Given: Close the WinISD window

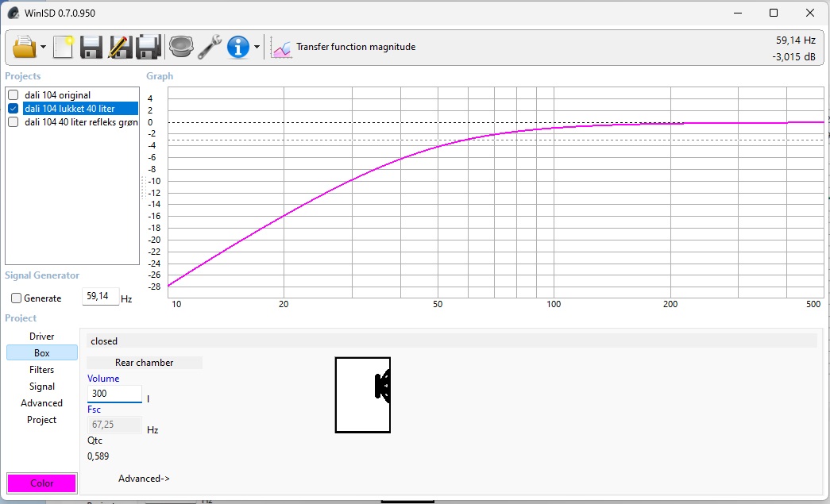Looking at the screenshot, I should [810, 13].
